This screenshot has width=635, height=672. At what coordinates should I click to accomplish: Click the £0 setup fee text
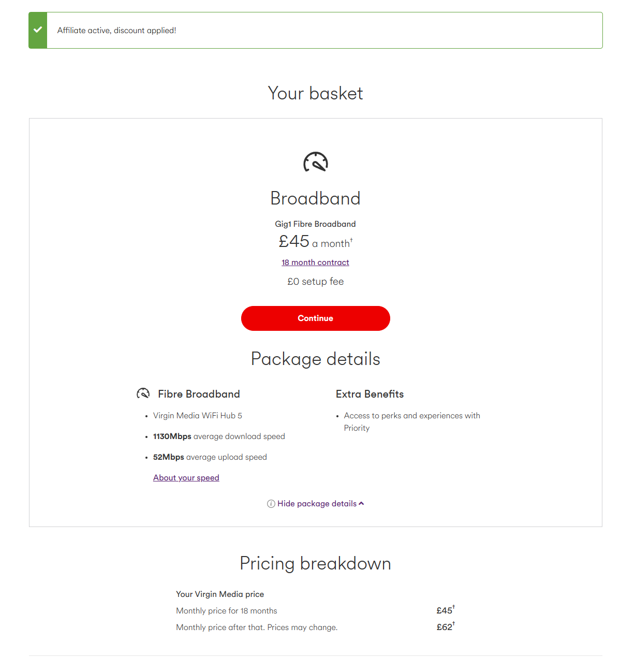point(315,282)
